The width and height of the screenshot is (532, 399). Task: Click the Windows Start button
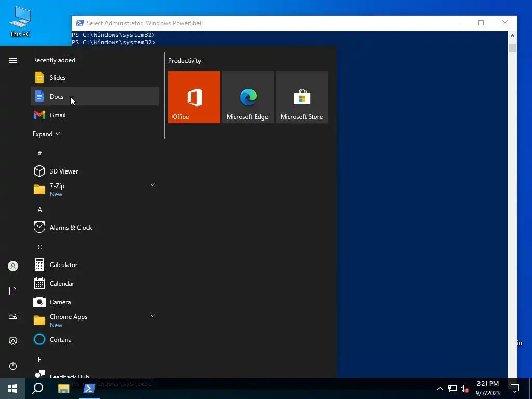tap(12, 389)
